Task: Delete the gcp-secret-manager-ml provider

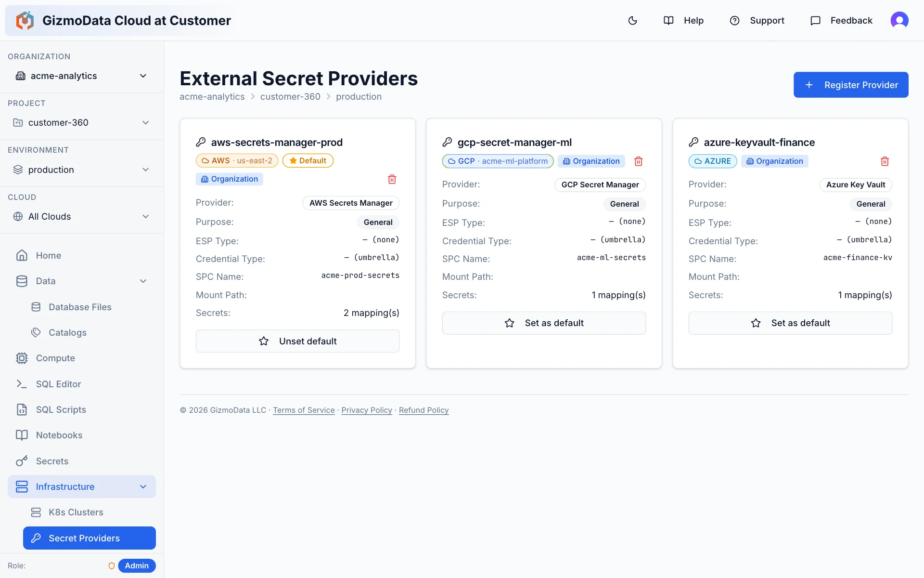Action: click(638, 161)
